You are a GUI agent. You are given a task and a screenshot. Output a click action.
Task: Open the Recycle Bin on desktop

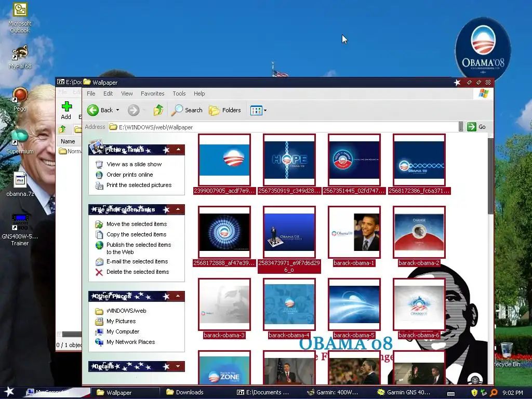pyautogui.click(x=507, y=354)
